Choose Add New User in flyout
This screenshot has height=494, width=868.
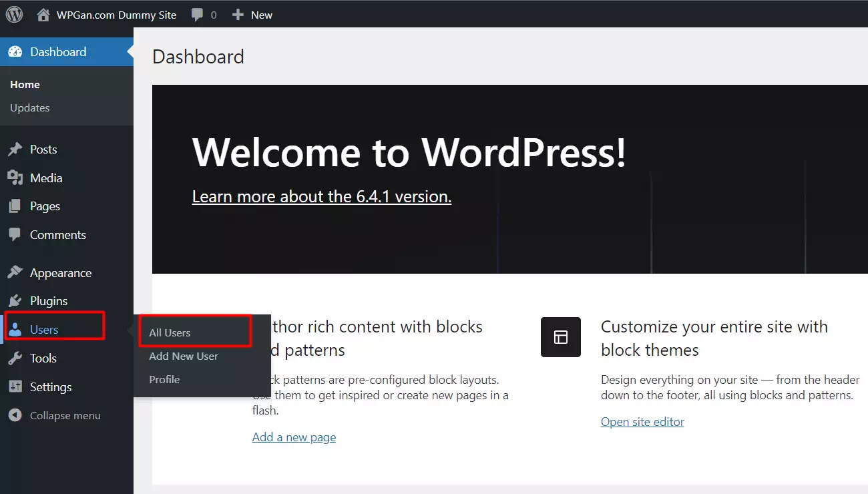(x=184, y=356)
